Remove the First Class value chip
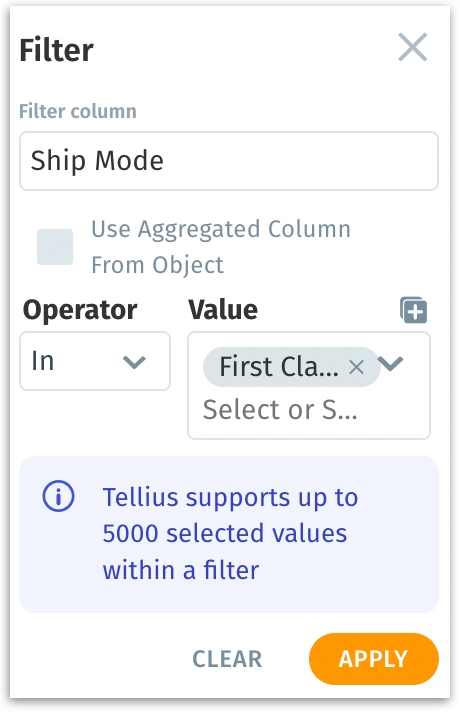The image size is (460, 712). coord(356,366)
